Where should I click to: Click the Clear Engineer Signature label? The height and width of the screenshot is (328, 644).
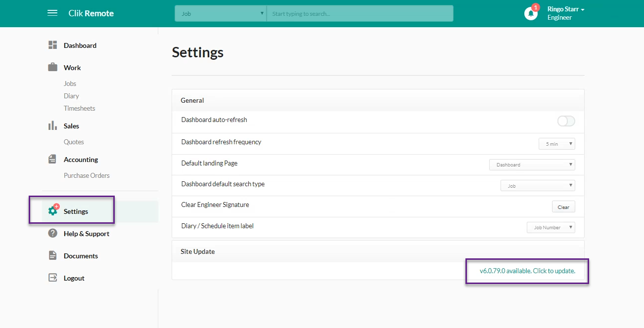point(215,205)
